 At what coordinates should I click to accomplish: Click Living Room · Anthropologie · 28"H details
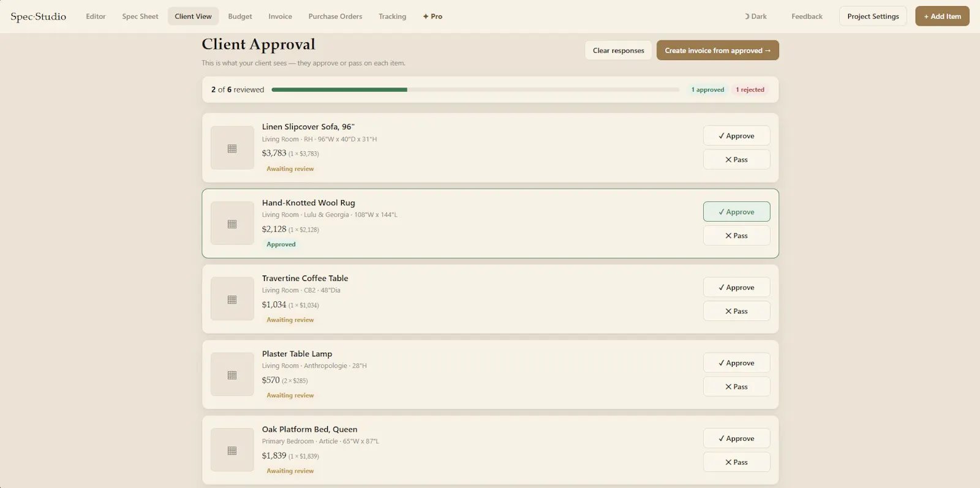pyautogui.click(x=314, y=366)
